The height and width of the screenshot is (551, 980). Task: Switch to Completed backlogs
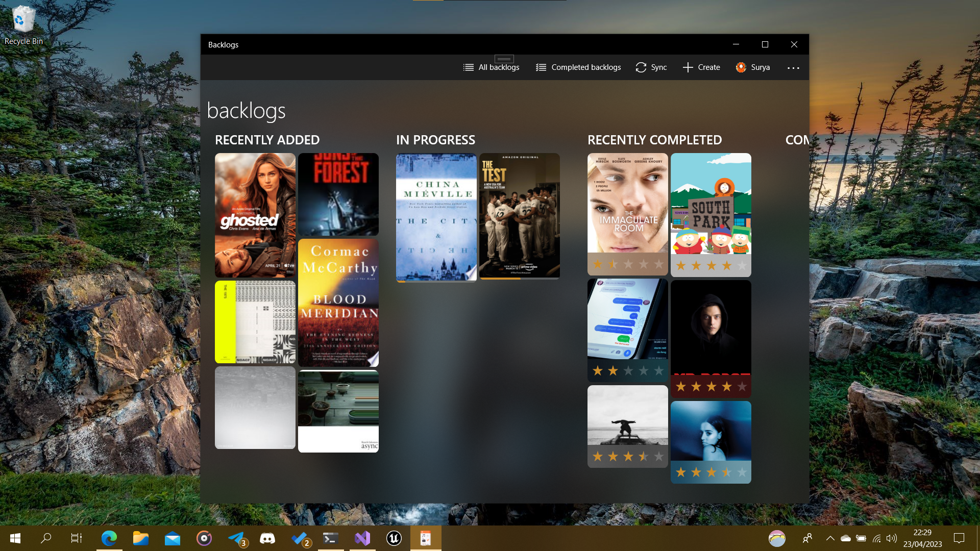point(578,67)
